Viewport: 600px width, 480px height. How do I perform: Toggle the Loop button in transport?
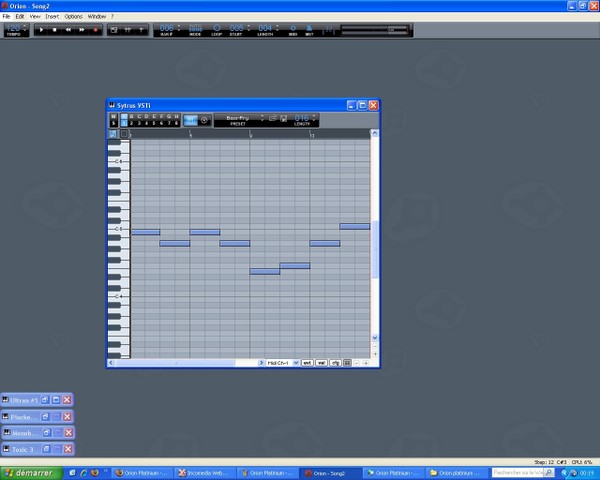[217, 29]
